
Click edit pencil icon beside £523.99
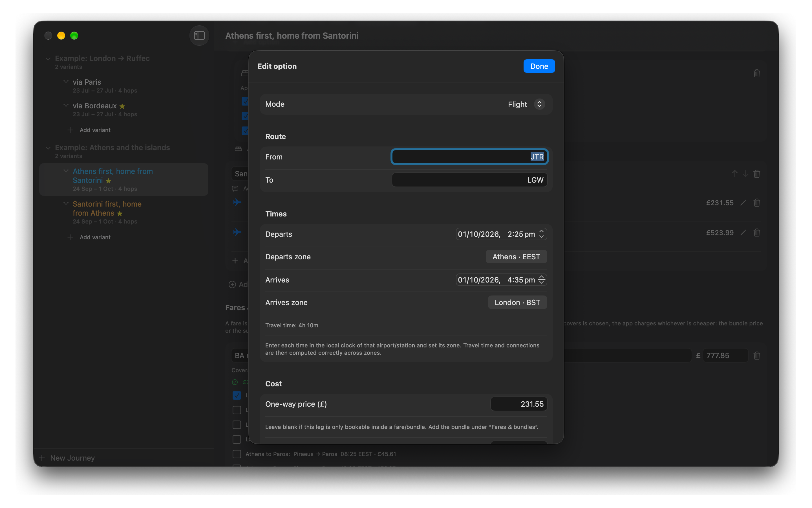pyautogui.click(x=743, y=233)
